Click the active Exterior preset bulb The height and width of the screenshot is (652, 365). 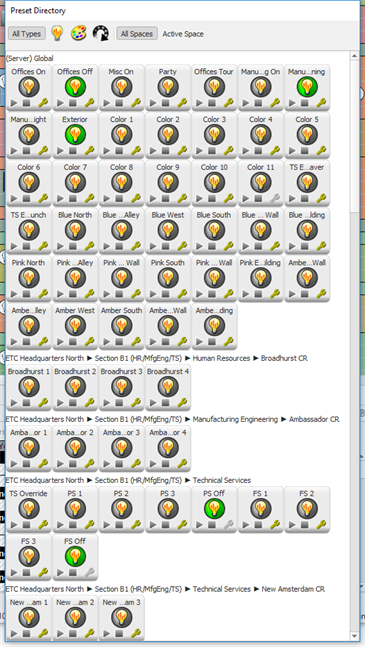[x=75, y=135]
